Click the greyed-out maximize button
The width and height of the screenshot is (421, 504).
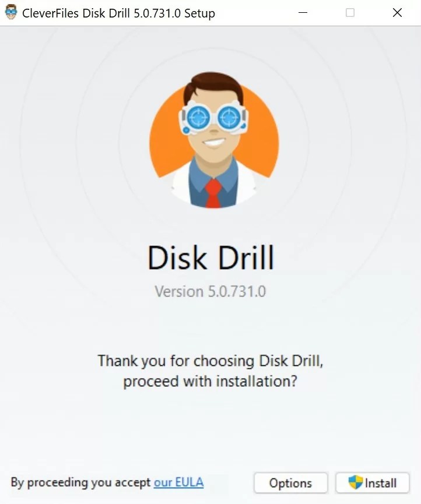click(x=350, y=13)
